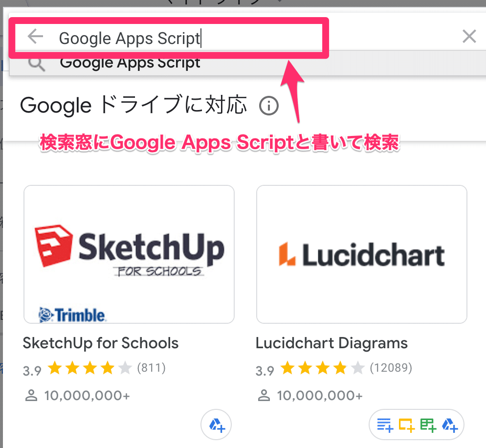Open the Lucidchart Diagrams listing title
Image resolution: width=486 pixels, height=448 pixels.
coord(331,343)
